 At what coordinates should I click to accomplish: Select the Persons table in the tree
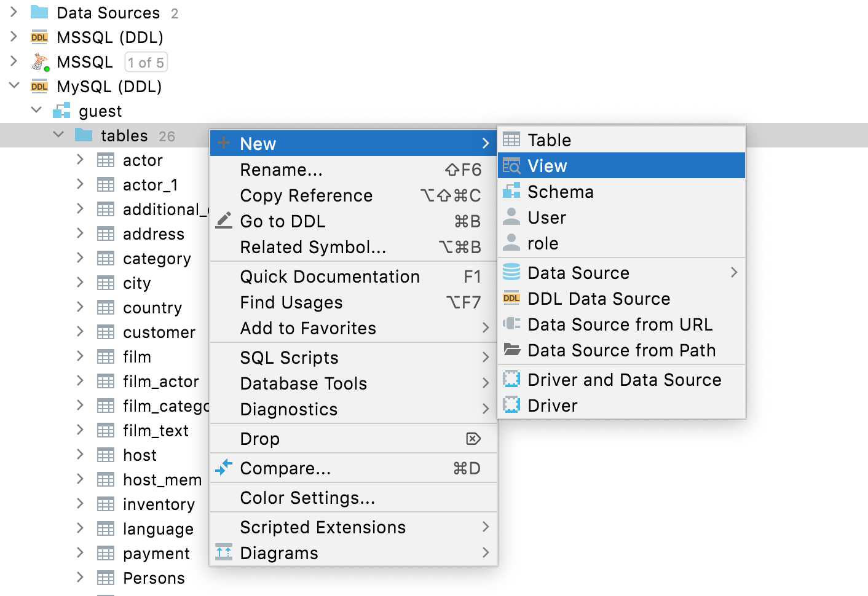154,578
